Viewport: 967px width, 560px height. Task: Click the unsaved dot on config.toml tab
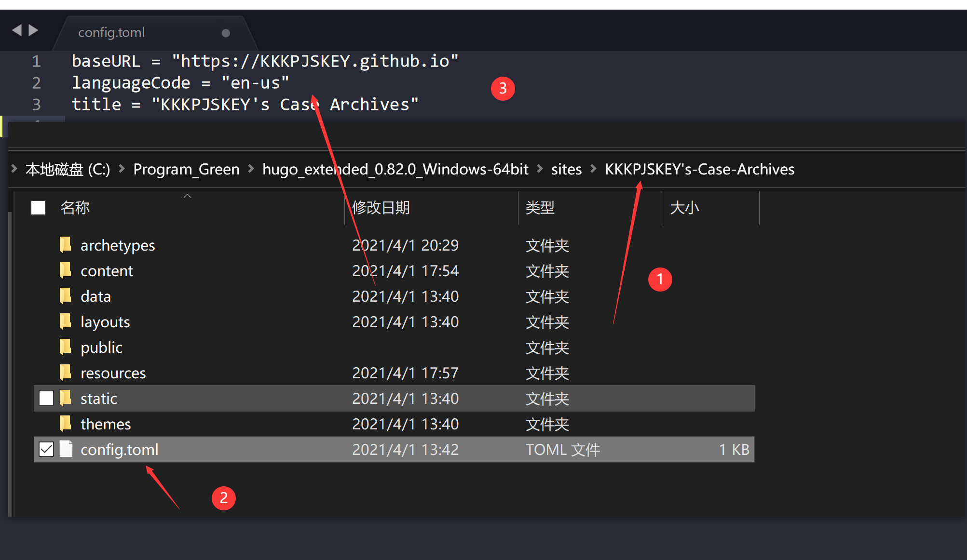226,33
